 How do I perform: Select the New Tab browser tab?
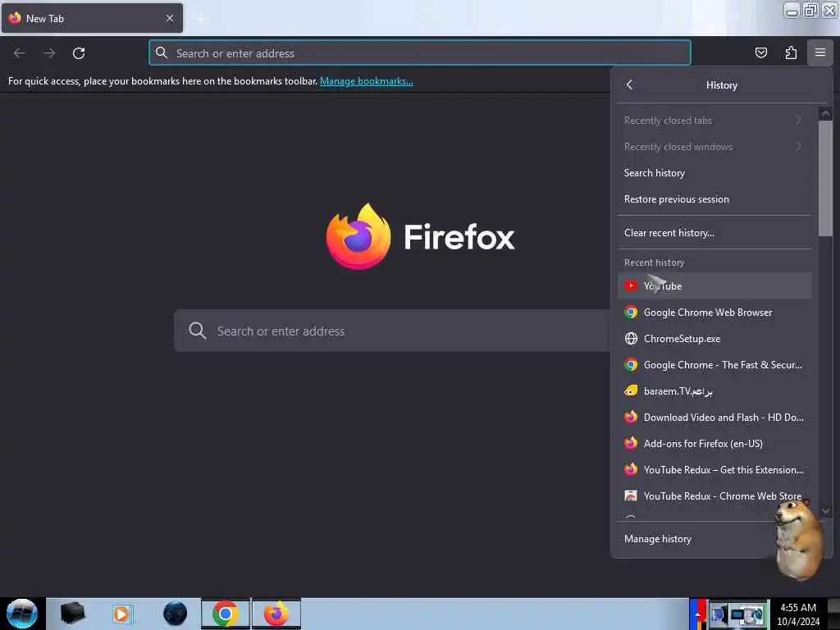point(92,18)
